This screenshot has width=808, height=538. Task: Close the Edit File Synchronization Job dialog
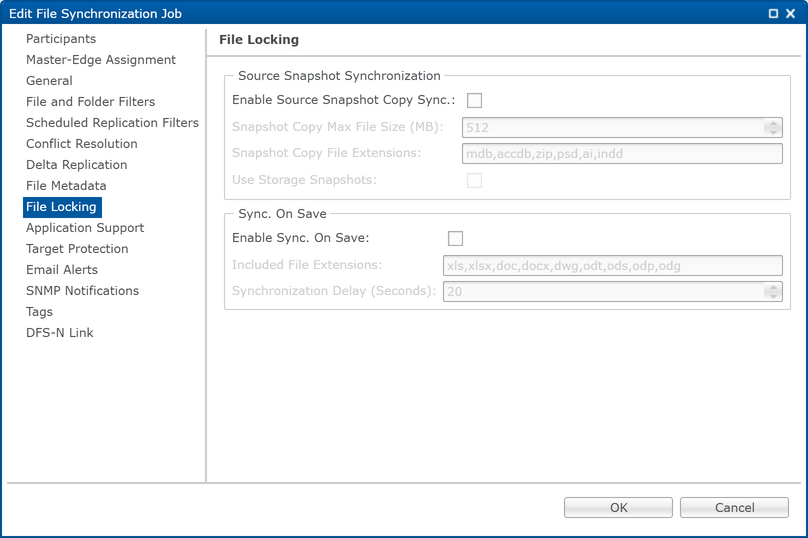click(790, 14)
